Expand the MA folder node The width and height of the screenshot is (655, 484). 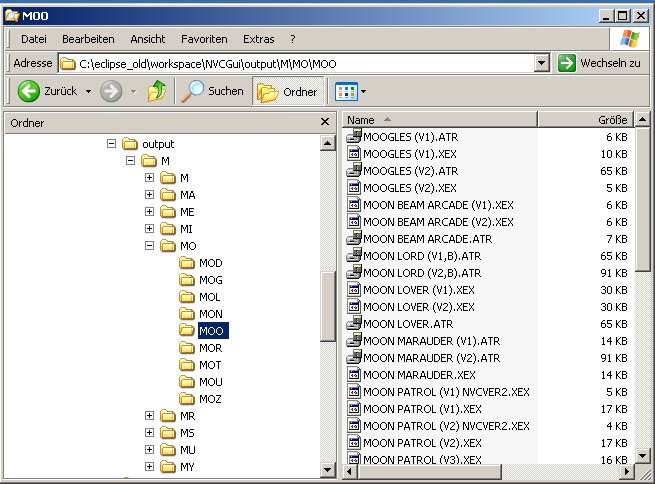pyautogui.click(x=149, y=195)
